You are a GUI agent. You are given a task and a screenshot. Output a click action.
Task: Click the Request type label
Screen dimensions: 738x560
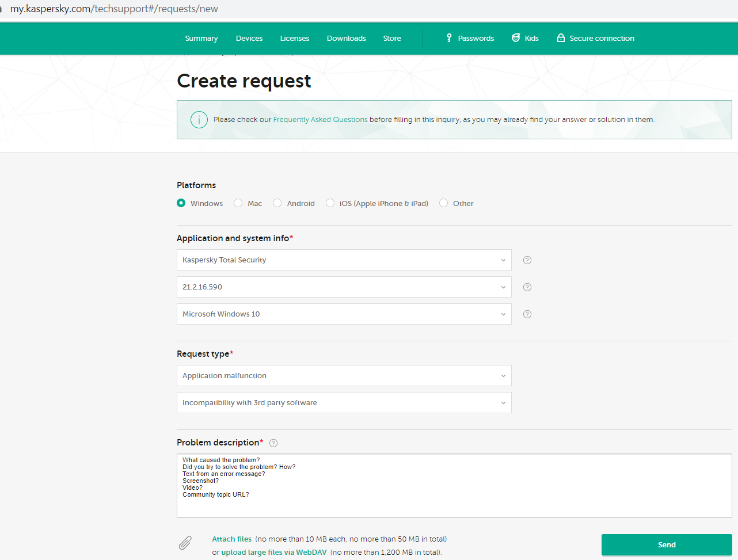click(x=205, y=354)
